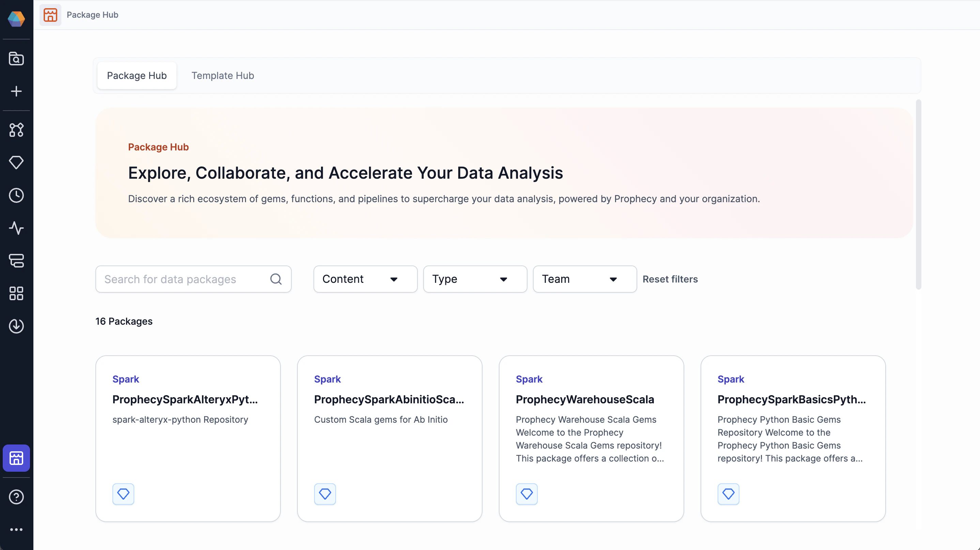The width and height of the screenshot is (980, 550).
Task: Open run history using the clock sidebar icon
Action: tap(16, 195)
